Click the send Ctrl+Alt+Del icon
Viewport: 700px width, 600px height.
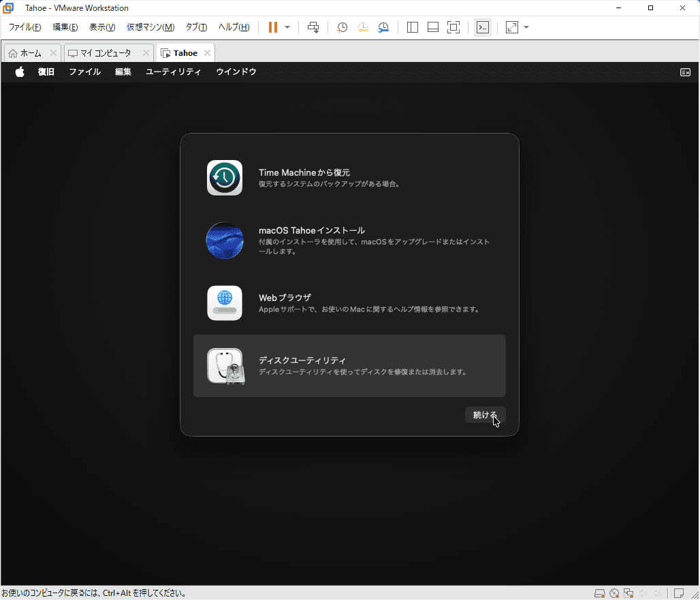pos(313,27)
